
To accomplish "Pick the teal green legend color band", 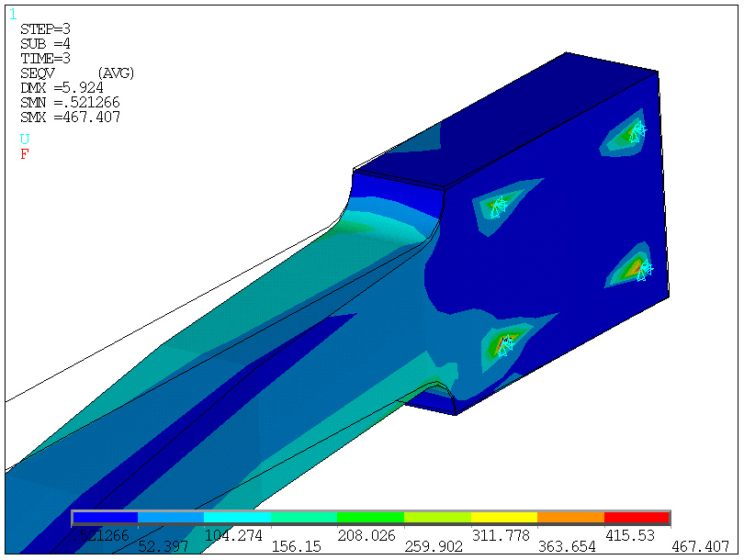I will (x=304, y=518).
